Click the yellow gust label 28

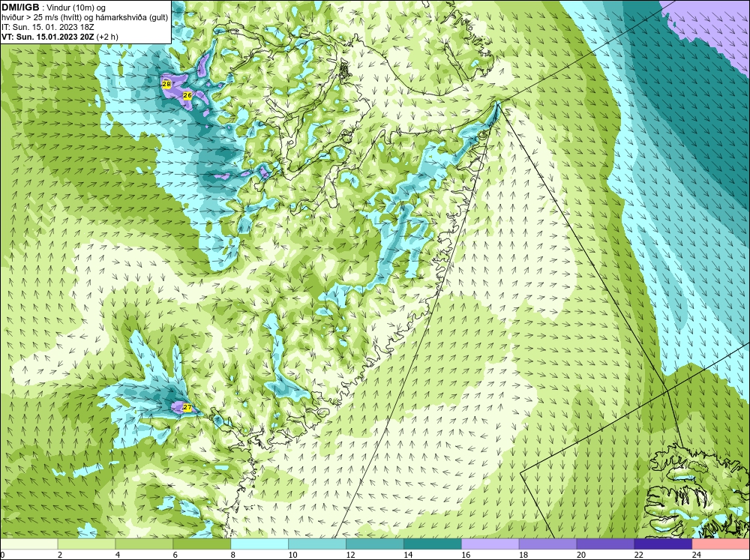point(166,84)
